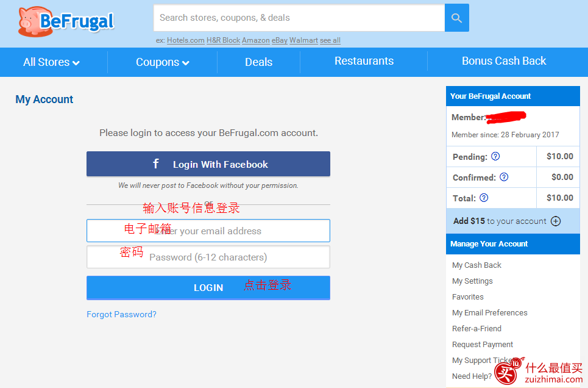Screen dimensions: 588x388
Task: Open the Deals menu item
Action: click(x=259, y=62)
